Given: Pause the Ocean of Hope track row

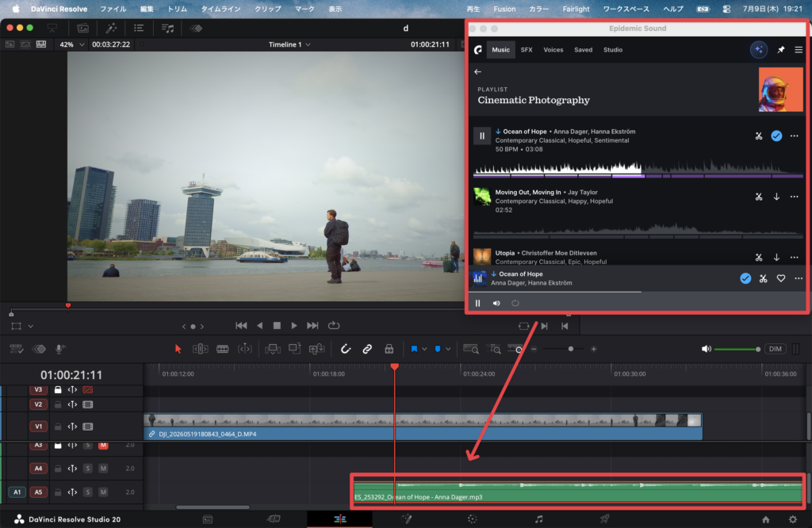Looking at the screenshot, I should pos(482,136).
